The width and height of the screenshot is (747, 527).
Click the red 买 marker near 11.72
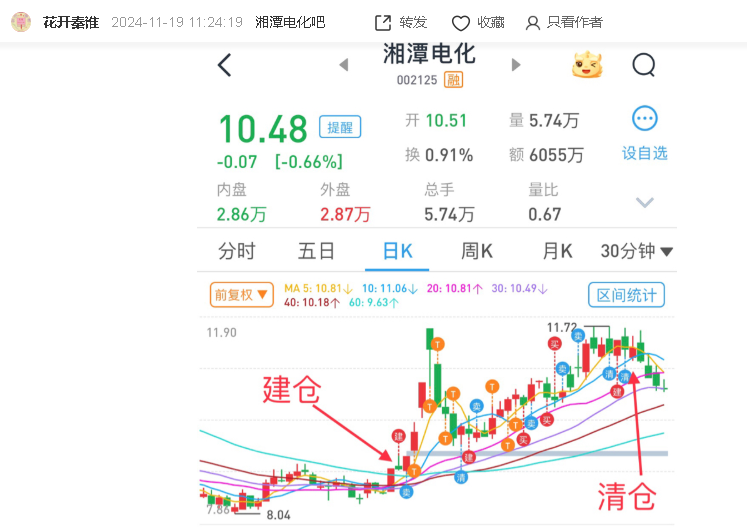coord(554,344)
